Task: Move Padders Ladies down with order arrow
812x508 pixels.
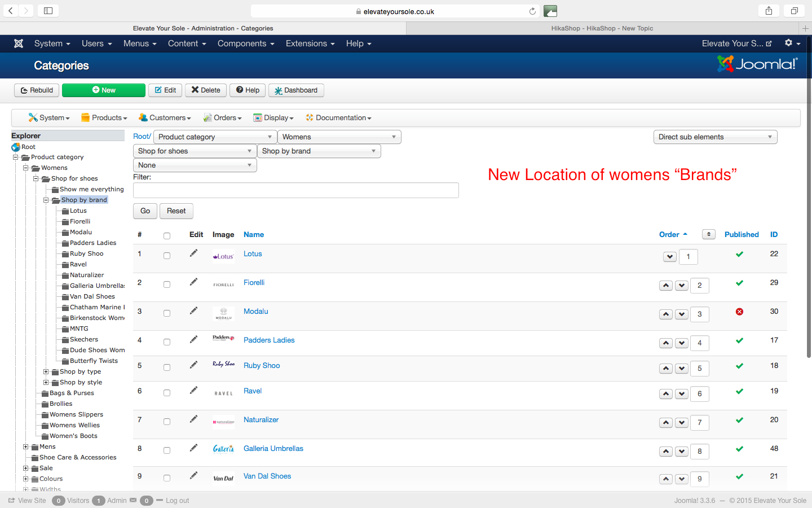Action: tap(682, 343)
